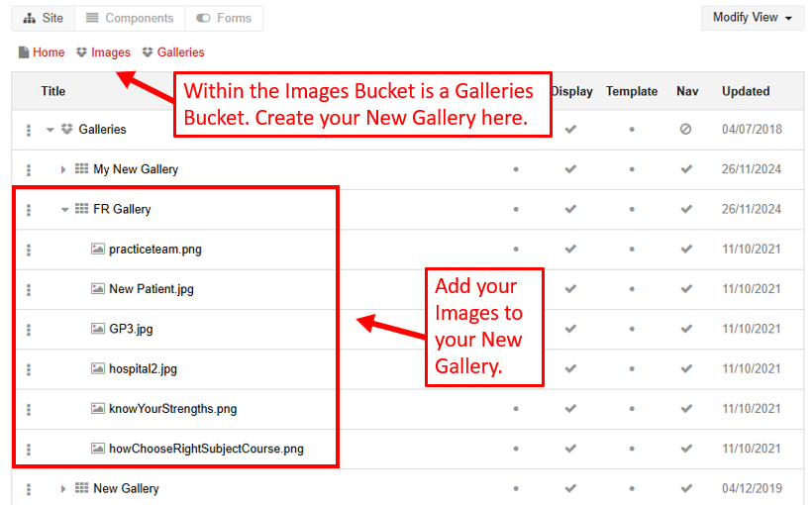Click the 04/07/2018 updated date
This screenshot has width=812, height=505.
(752, 130)
